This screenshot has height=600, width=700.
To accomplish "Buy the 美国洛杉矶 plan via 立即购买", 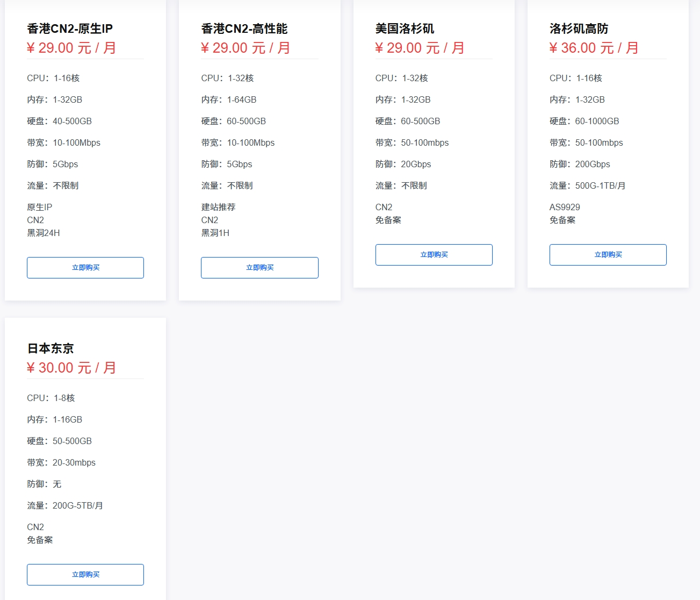I will coord(434,255).
